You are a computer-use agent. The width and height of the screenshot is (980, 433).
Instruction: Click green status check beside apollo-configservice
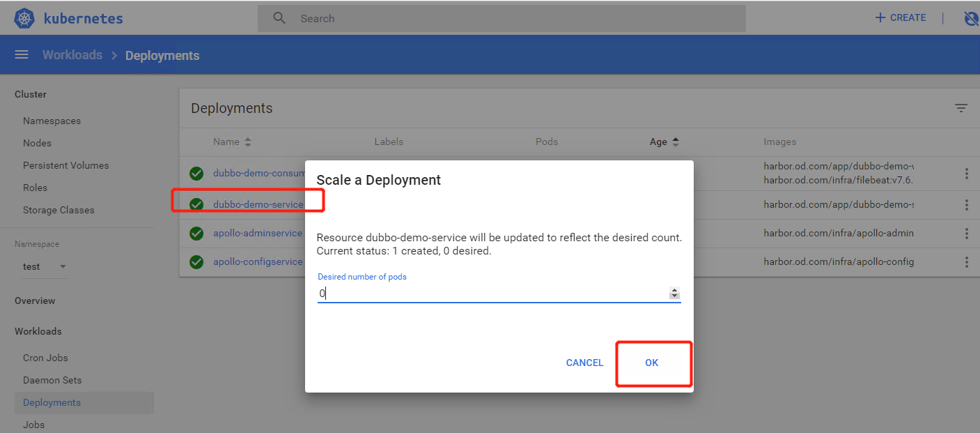point(196,262)
